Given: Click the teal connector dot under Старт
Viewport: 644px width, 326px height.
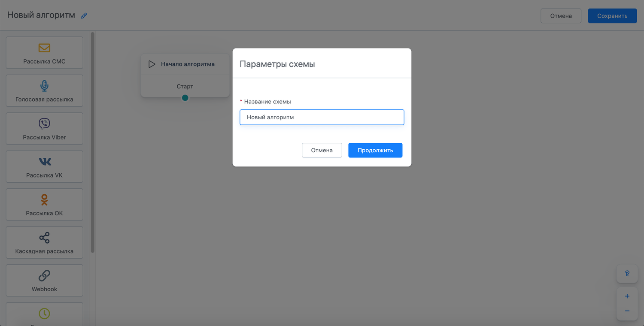Looking at the screenshot, I should 185,98.
